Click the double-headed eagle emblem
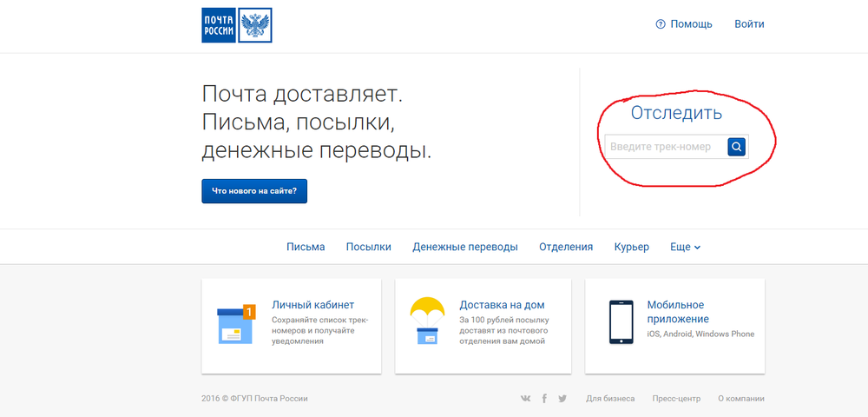 [x=255, y=25]
